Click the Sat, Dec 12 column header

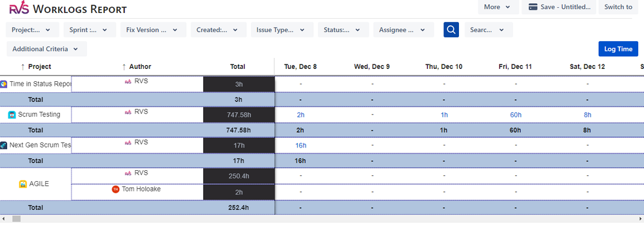pyautogui.click(x=587, y=66)
